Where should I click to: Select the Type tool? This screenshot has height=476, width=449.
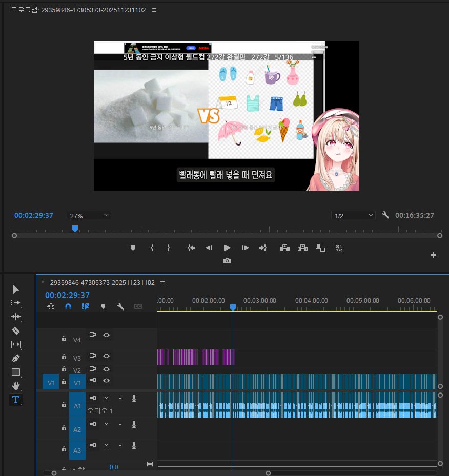click(x=16, y=400)
